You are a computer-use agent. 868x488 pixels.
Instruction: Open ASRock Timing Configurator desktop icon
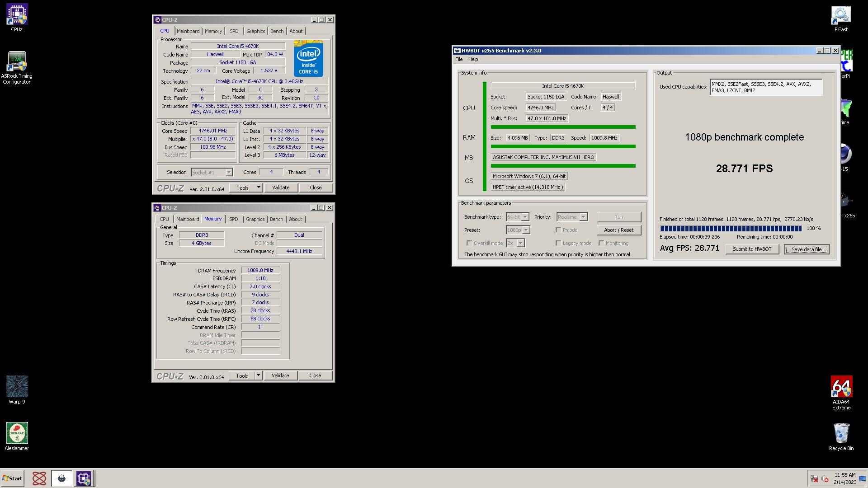17,68
